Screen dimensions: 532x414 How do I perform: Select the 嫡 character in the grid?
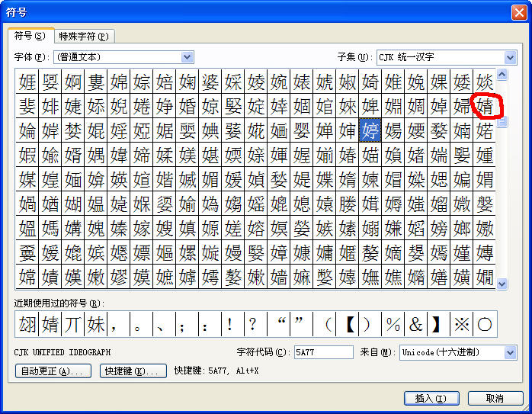pyautogui.click(x=393, y=253)
